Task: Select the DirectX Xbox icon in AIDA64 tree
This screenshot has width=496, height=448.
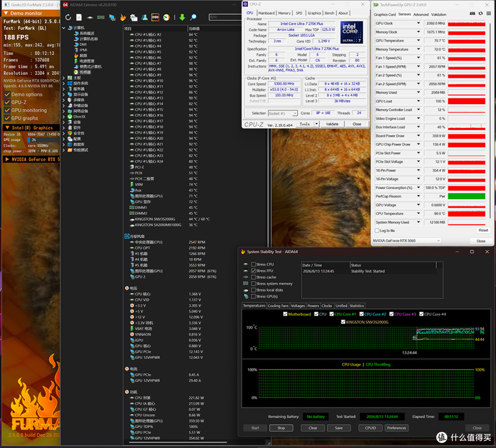Action: tap(70, 117)
